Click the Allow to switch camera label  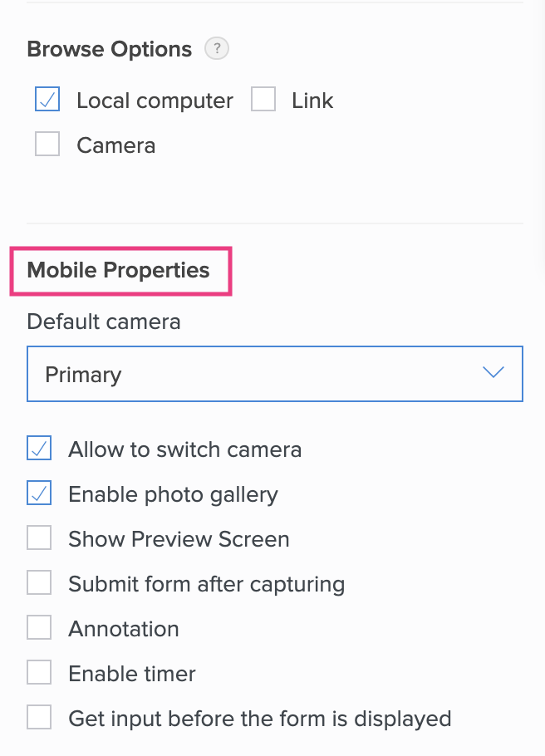(x=184, y=449)
